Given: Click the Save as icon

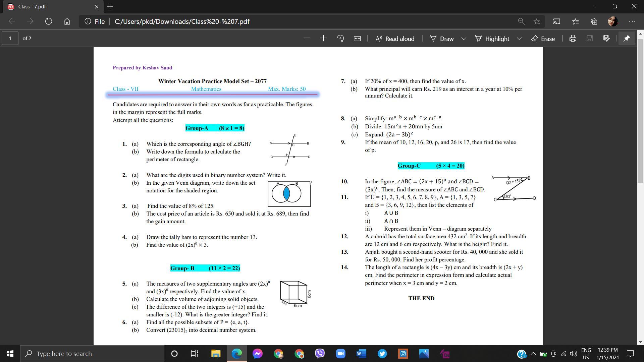Looking at the screenshot, I should [x=606, y=39].
